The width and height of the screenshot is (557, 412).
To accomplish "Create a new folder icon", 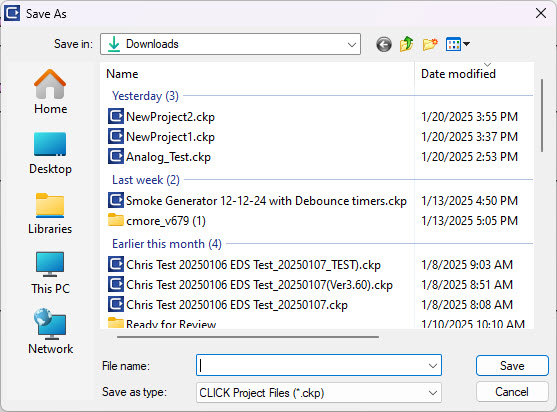I will [430, 44].
